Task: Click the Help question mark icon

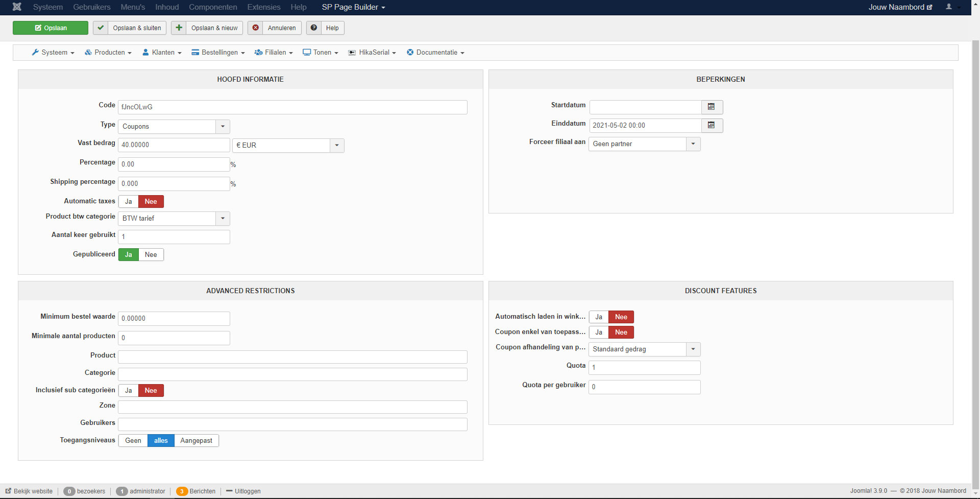Action: coord(314,28)
